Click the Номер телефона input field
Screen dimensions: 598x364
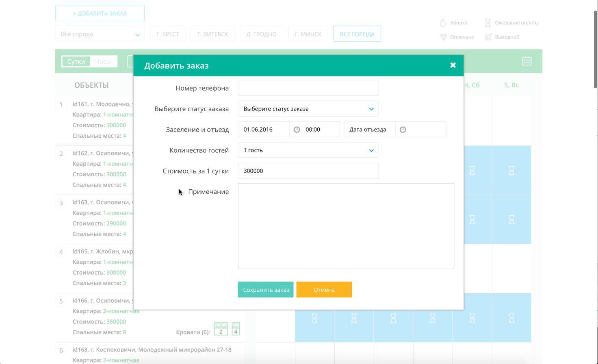[x=308, y=87]
